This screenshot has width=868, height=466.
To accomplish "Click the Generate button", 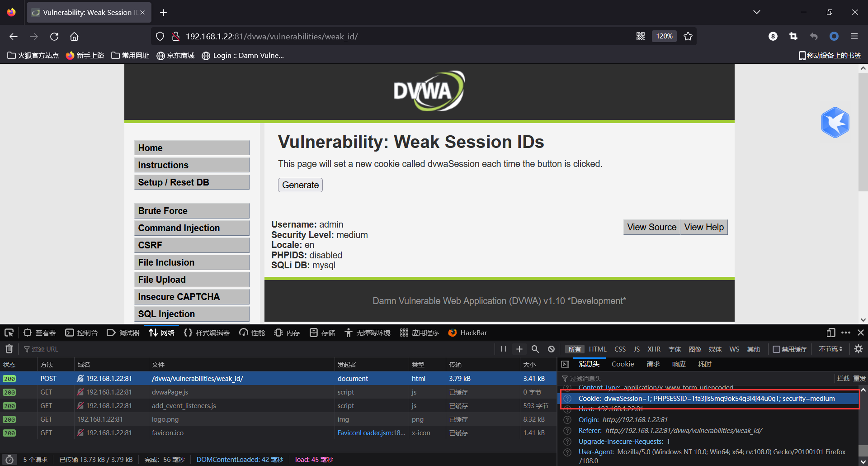I will [300, 185].
